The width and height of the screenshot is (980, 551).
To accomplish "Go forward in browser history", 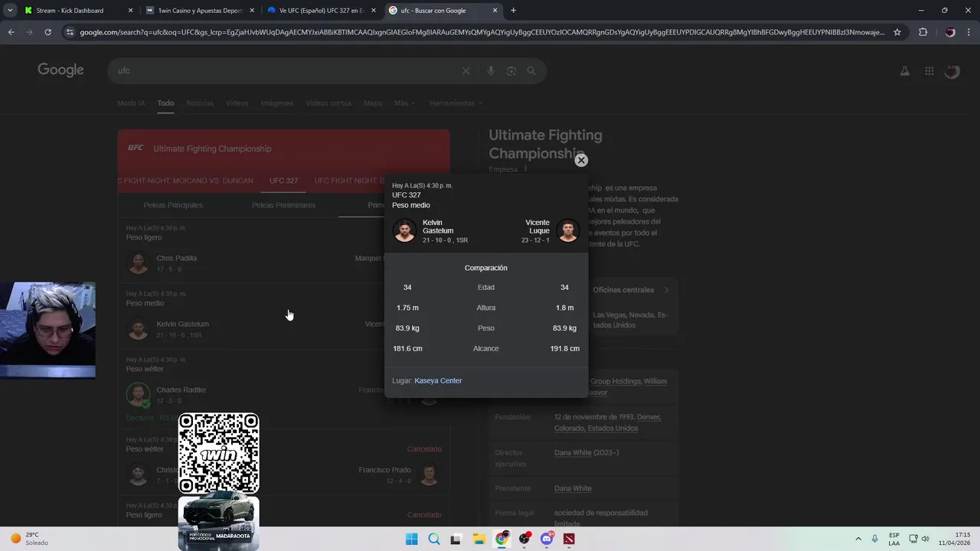I will pyautogui.click(x=29, y=32).
